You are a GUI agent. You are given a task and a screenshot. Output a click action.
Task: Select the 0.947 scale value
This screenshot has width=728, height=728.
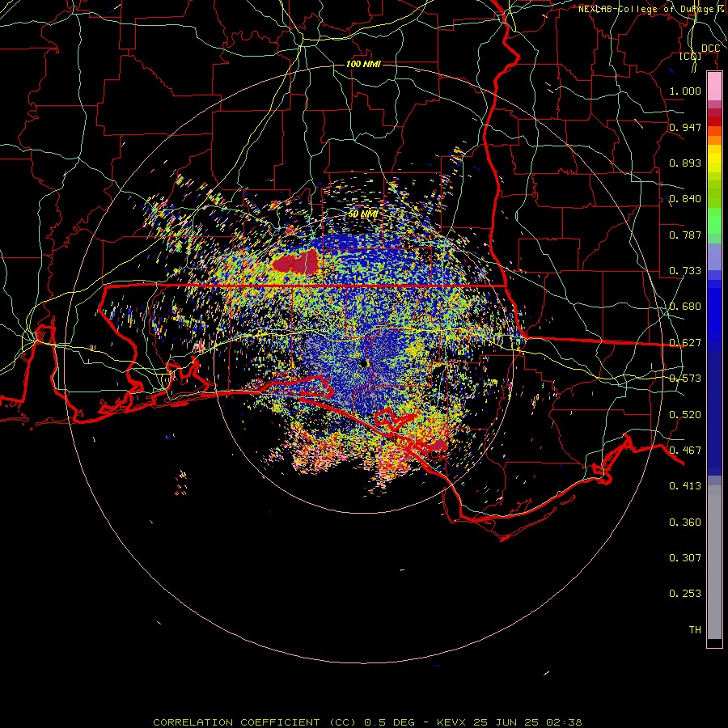(x=685, y=127)
